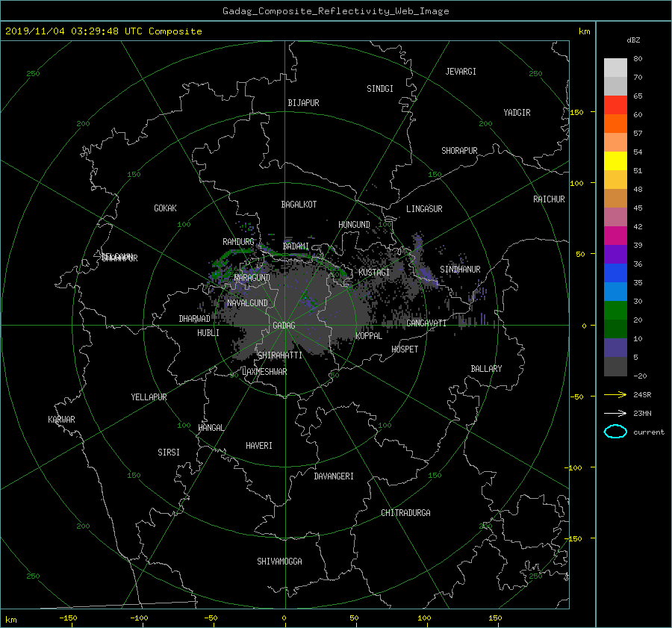
Task: Select the CHITRADURGA label
Action: (x=406, y=513)
